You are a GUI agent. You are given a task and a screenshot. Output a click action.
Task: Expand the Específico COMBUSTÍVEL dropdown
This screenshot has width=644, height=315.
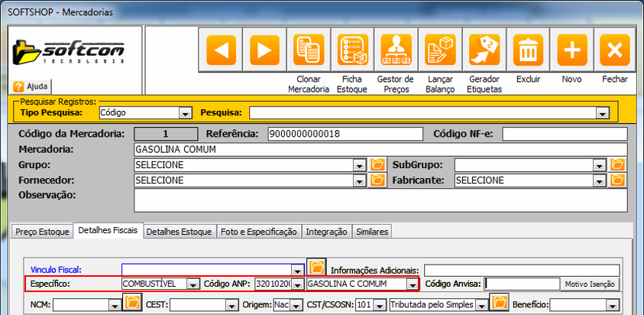point(194,284)
